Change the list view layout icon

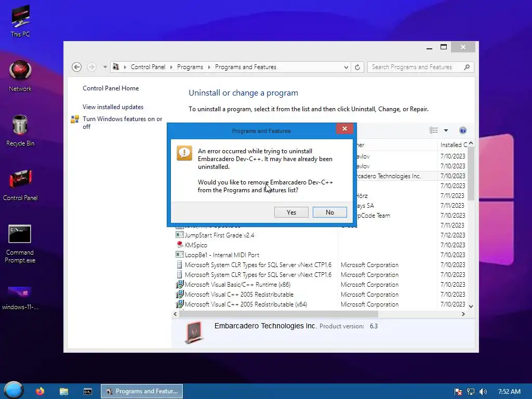[x=433, y=130]
